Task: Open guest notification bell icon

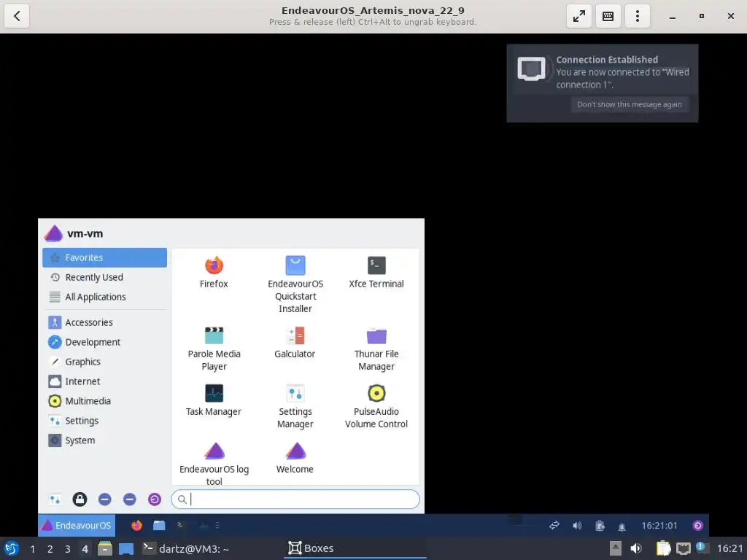Action: 622,526
